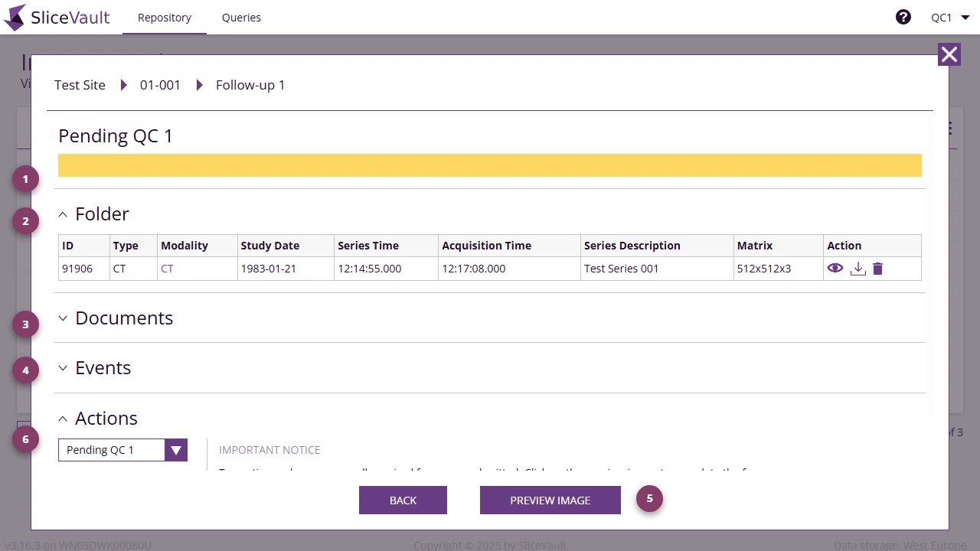This screenshot has height=551, width=980.
Task: Collapse the Actions section
Action: click(63, 419)
